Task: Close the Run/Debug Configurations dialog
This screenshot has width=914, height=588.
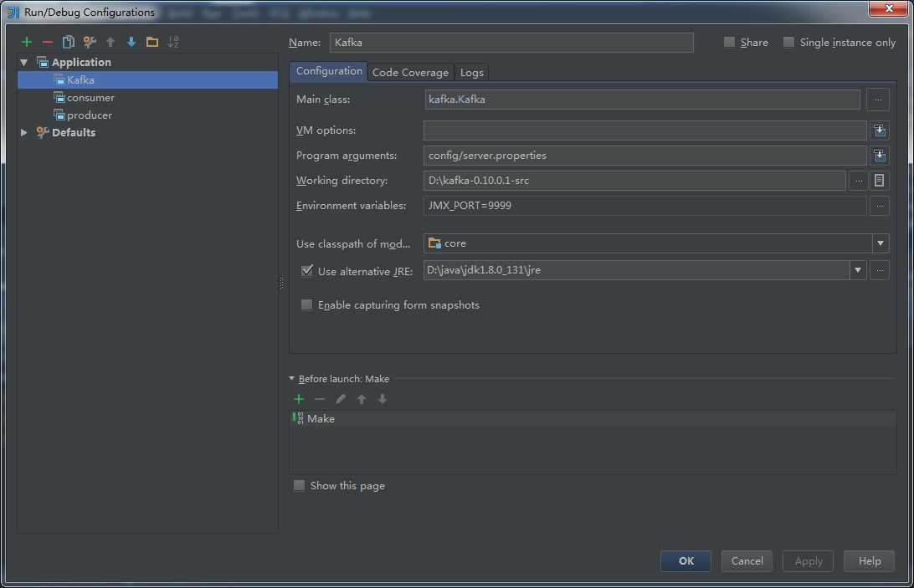Action: 888,8
